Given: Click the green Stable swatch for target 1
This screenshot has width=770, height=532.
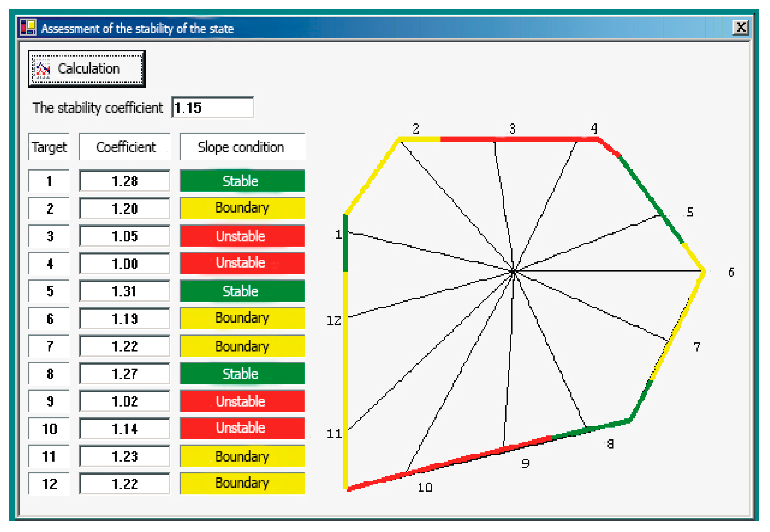Looking at the screenshot, I should click(x=242, y=181).
